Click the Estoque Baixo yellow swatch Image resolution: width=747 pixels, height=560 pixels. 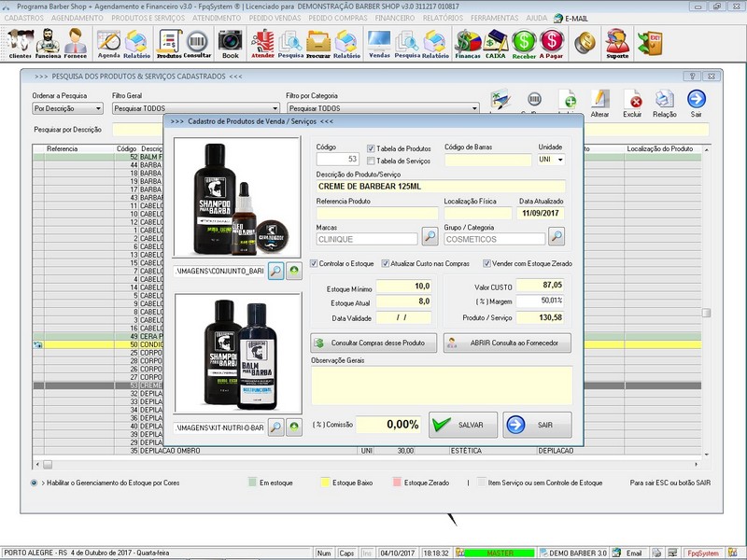click(x=325, y=483)
